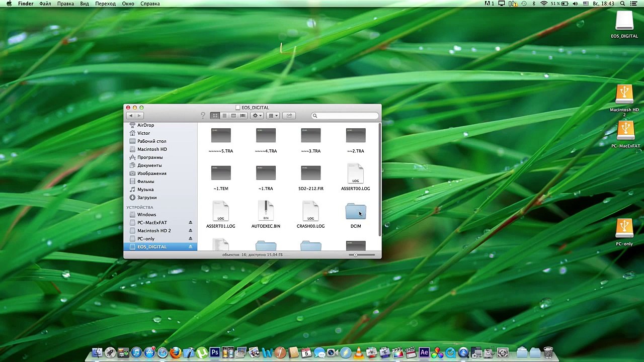Select the ASSERT01.LOG file
This screenshot has height=362, width=644.
[x=221, y=211]
